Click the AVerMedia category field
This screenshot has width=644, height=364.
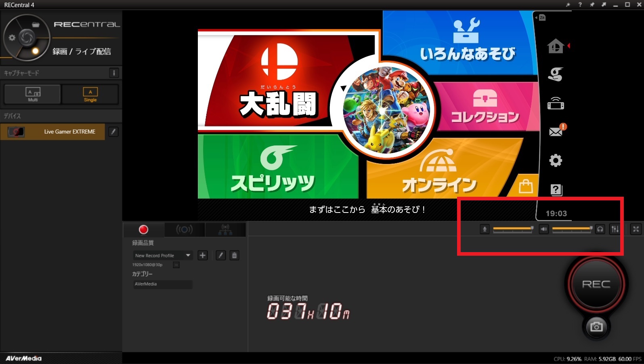point(163,284)
